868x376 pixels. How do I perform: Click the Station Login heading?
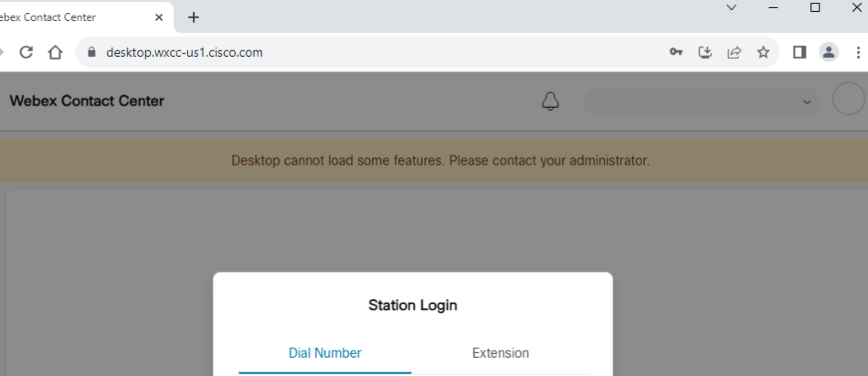(413, 305)
